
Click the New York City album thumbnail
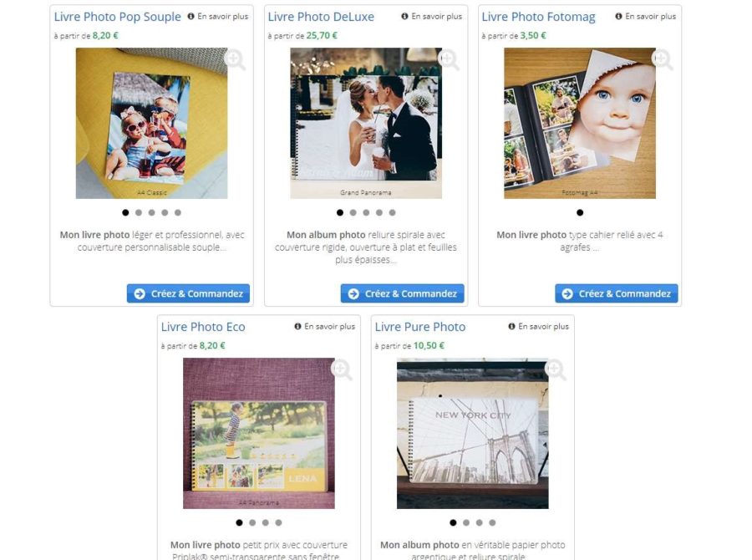pyautogui.click(x=472, y=433)
